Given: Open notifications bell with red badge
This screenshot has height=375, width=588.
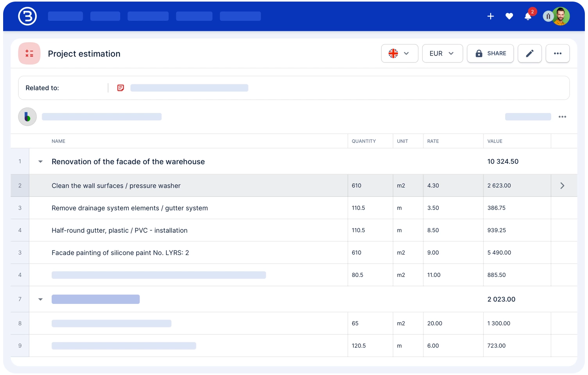Looking at the screenshot, I should [x=528, y=16].
